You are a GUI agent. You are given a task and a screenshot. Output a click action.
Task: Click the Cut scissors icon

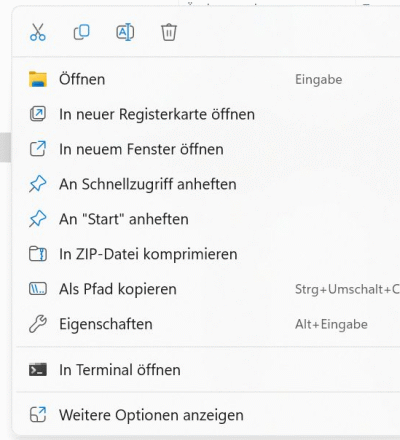38,32
